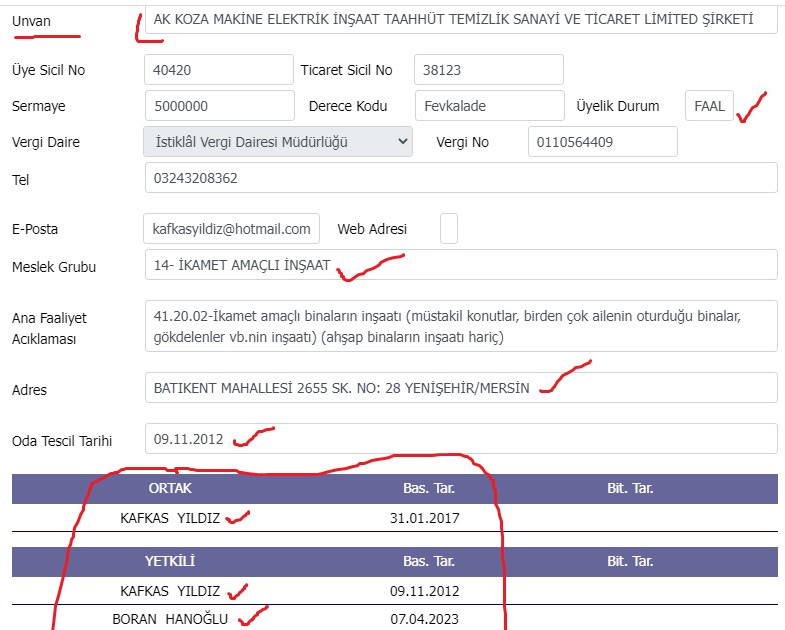Select the Tel field 03243208362
The width and height of the screenshot is (785, 630).
pyautogui.click(x=461, y=178)
